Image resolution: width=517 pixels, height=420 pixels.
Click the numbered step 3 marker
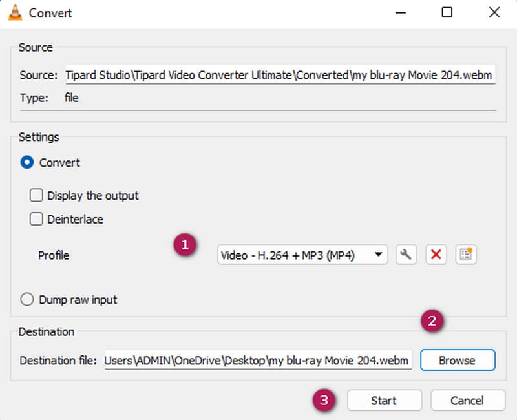(326, 401)
